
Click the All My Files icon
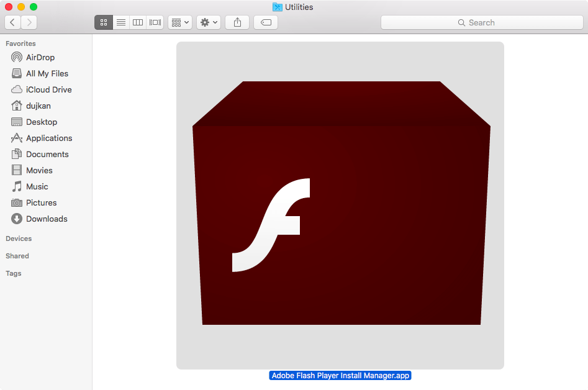[17, 73]
